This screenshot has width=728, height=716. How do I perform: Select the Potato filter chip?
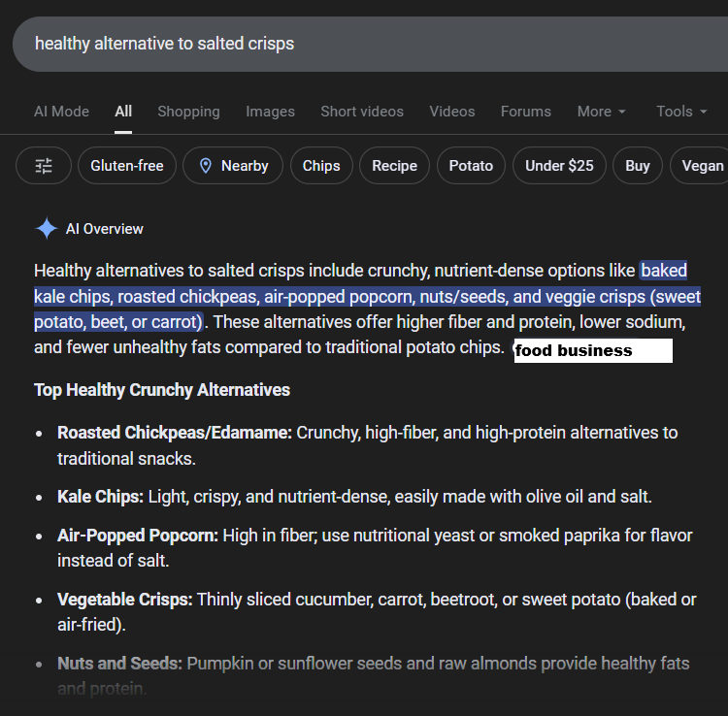pyautogui.click(x=471, y=166)
